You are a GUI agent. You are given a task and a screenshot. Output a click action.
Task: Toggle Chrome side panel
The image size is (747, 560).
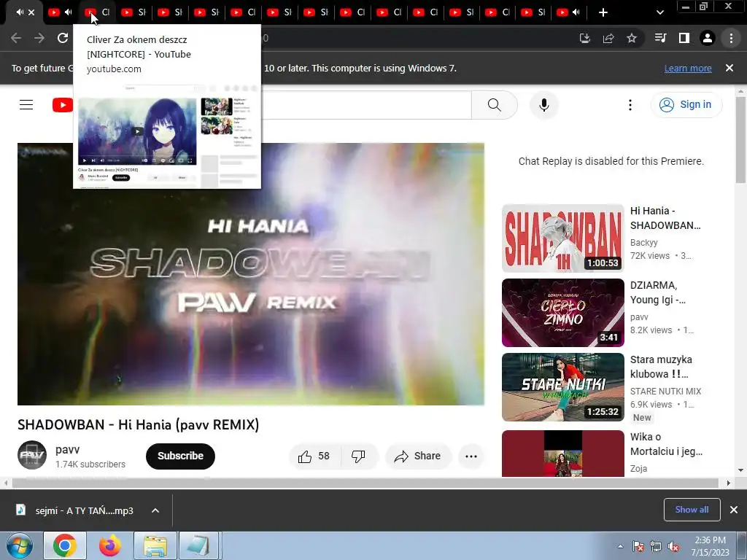[684, 38]
